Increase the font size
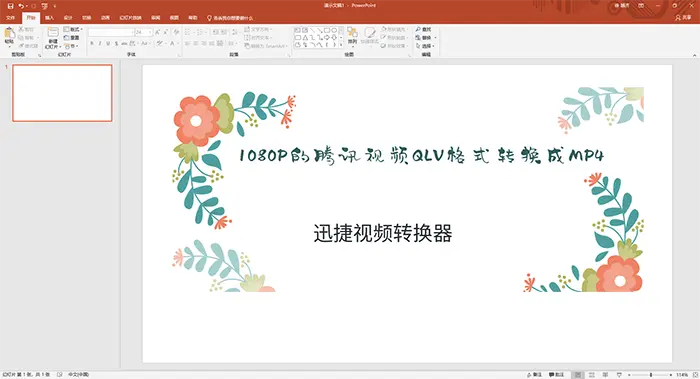Image resolution: width=700 pixels, height=379 pixels. [157, 32]
